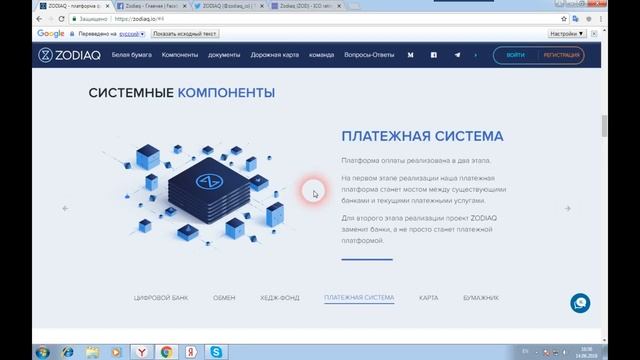Open the live chat bubble
Screen dimensions: 640x360
pyautogui.click(x=580, y=303)
